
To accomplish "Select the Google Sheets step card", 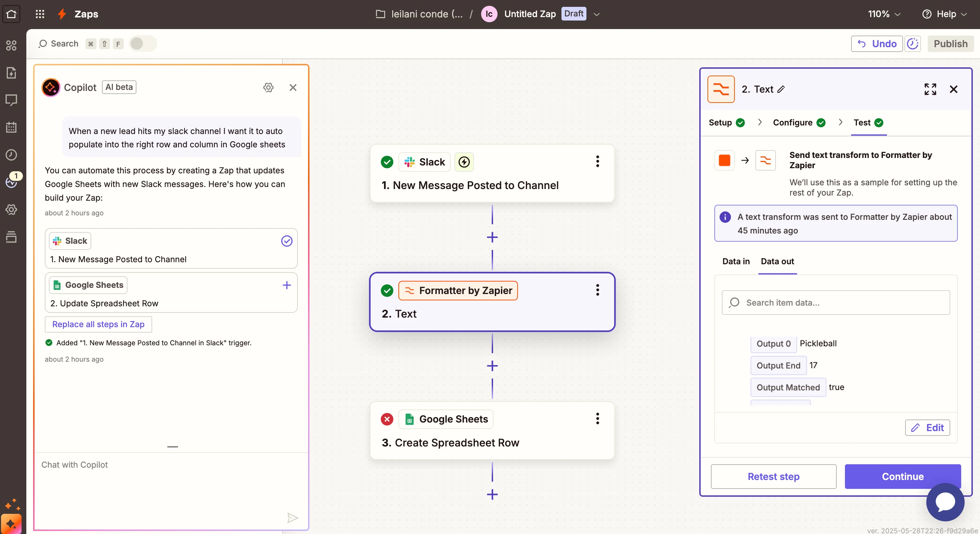I will 492,430.
